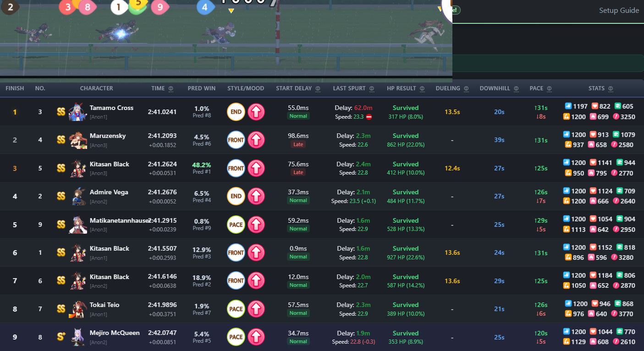
Task: Click the red no-entry icon beside Speed 23.3
Action: point(369,117)
